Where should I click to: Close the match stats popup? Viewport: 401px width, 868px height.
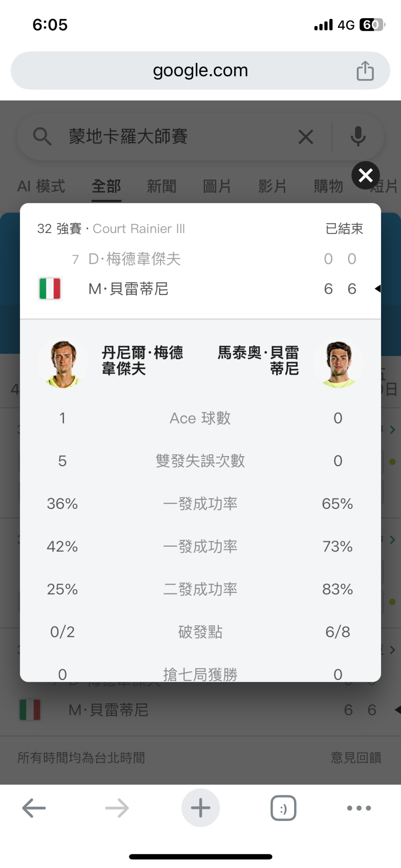365,176
